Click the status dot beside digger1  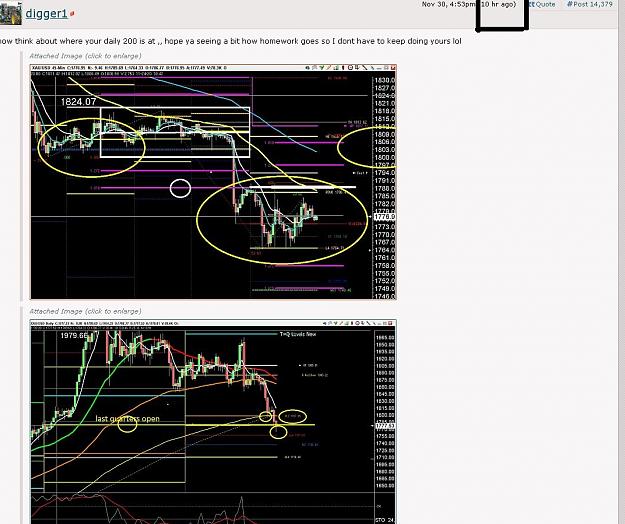click(x=72, y=14)
